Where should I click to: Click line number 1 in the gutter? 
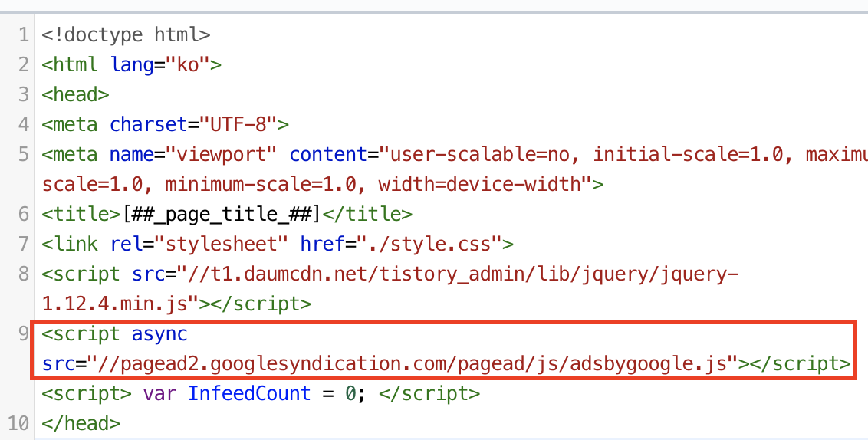click(x=23, y=34)
